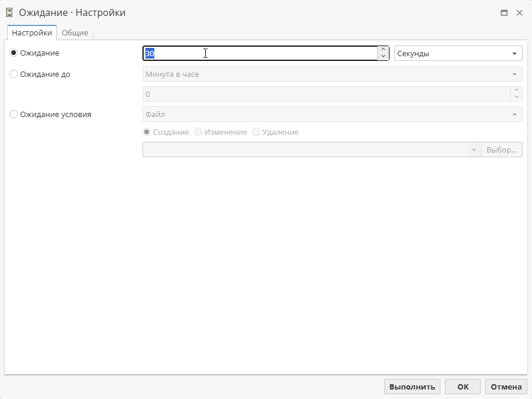Expand the empty file path dropdown
The image size is (532, 399).
473,149
